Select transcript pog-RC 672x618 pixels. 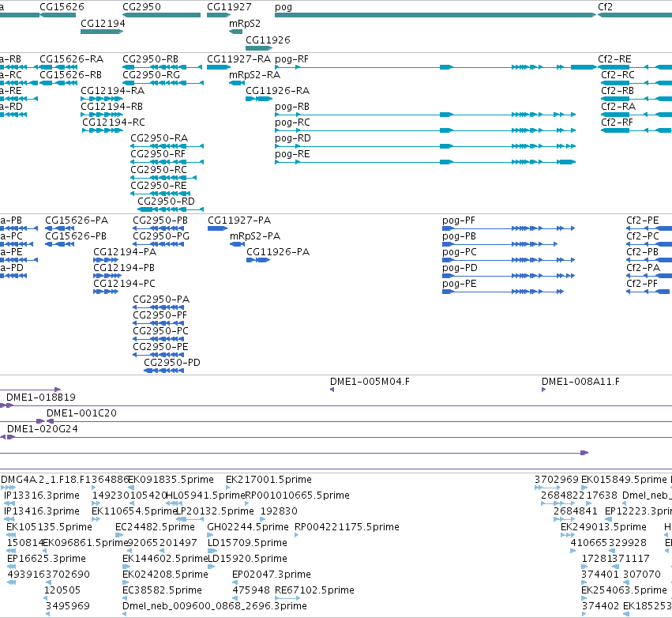click(x=425, y=130)
